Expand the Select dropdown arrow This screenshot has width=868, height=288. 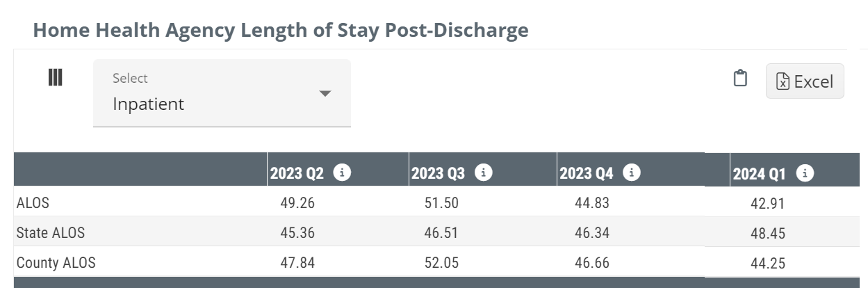tap(325, 93)
